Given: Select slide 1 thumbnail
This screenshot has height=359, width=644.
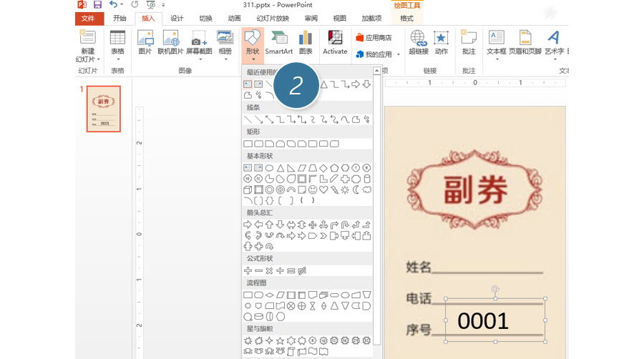Looking at the screenshot, I should coord(104,109).
